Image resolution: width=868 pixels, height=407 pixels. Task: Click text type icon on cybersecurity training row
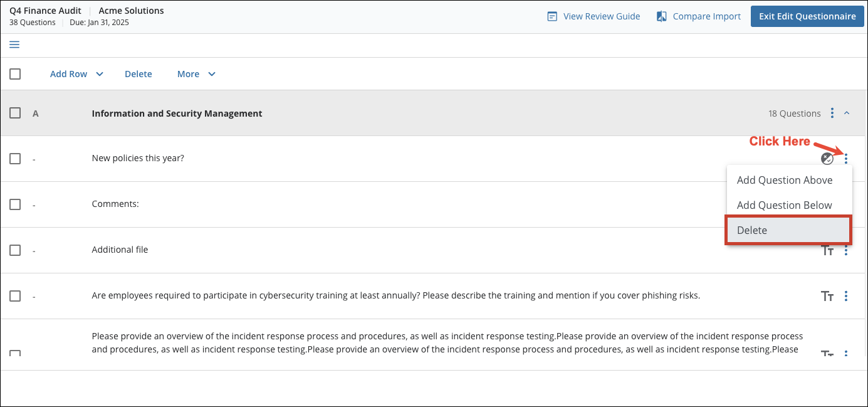[827, 296]
